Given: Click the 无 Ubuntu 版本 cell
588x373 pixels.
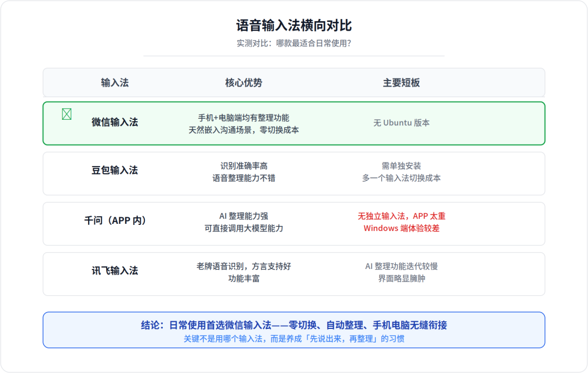Looking at the screenshot, I should point(401,123).
